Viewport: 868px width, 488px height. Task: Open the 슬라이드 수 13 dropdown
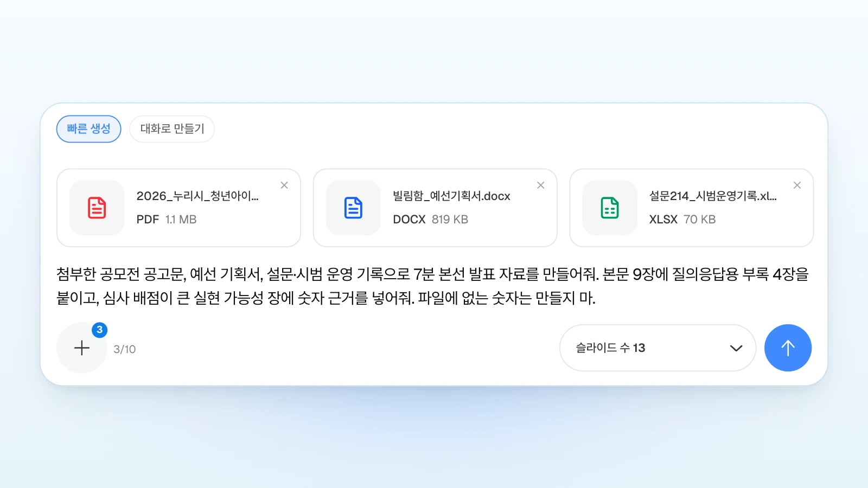pyautogui.click(x=658, y=348)
